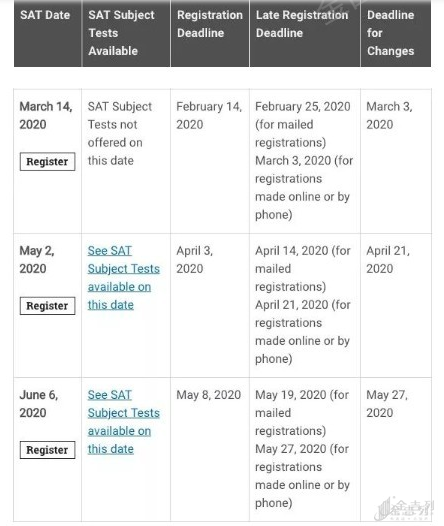Select February 14, 2020 registration deadline cell
This screenshot has height=526, width=444.
click(x=209, y=115)
